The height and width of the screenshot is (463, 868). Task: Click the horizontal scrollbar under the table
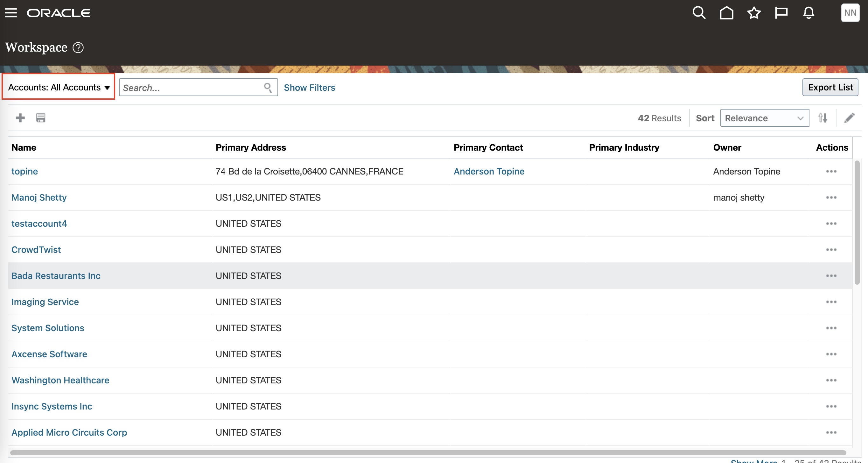(x=428, y=452)
